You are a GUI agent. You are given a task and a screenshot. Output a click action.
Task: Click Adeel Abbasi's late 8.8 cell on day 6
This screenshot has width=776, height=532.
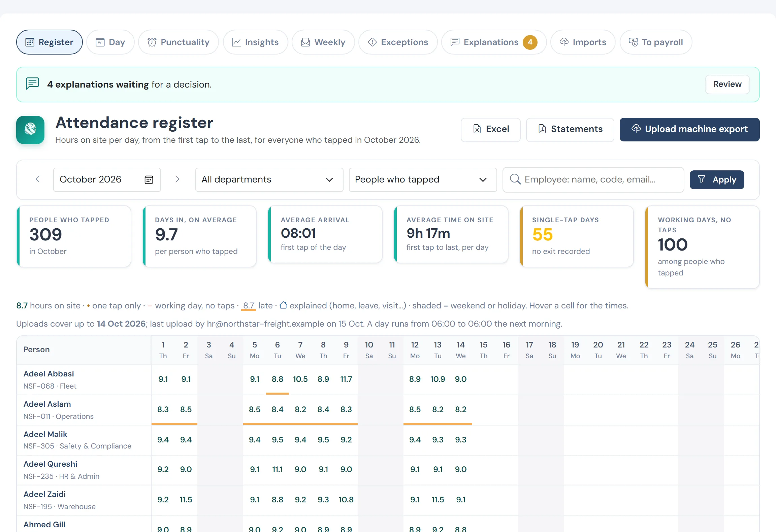(278, 379)
